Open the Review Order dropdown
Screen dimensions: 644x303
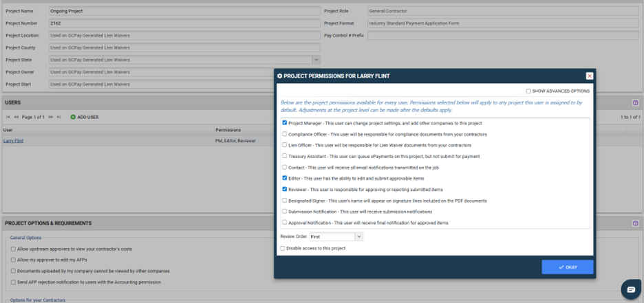point(359,236)
